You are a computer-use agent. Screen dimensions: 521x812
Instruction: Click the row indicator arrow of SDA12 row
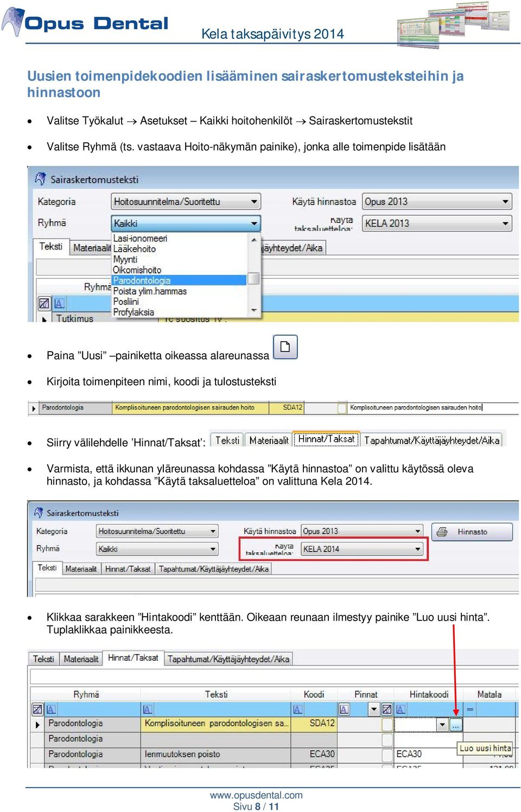point(37,724)
